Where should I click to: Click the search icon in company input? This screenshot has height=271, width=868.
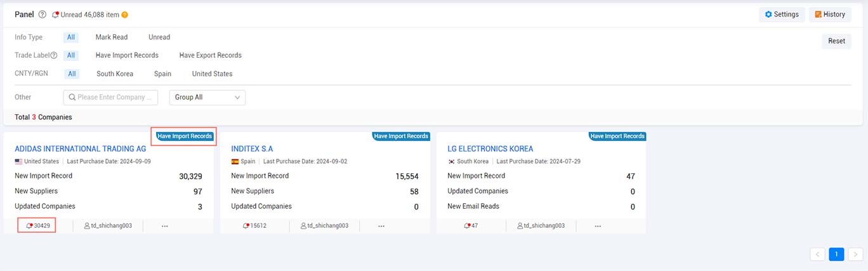(x=72, y=98)
